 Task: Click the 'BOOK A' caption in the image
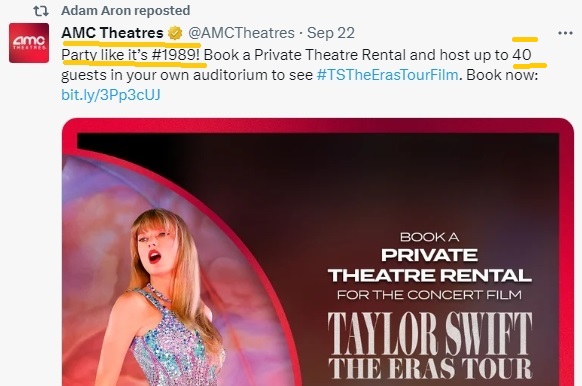point(429,237)
